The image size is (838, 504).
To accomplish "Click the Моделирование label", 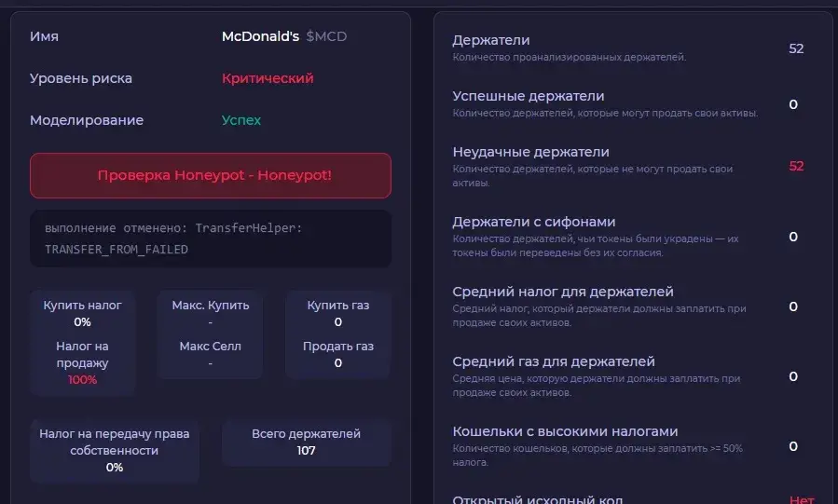I will (x=87, y=120).
